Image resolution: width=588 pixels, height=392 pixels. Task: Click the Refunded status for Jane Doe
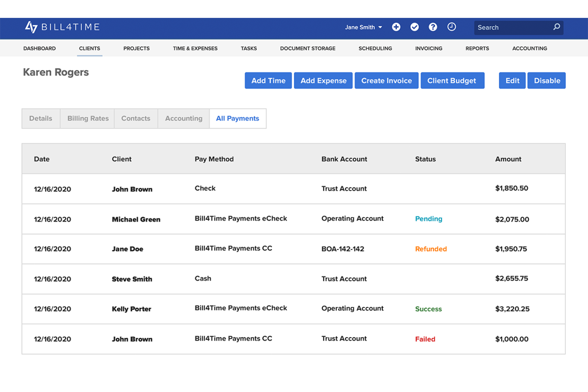point(431,249)
